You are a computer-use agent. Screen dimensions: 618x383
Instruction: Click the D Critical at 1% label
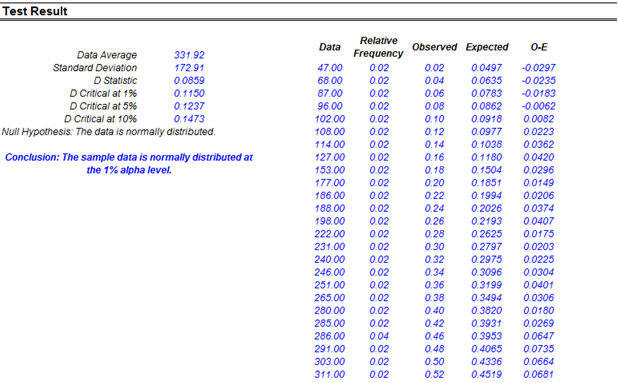[103, 93]
